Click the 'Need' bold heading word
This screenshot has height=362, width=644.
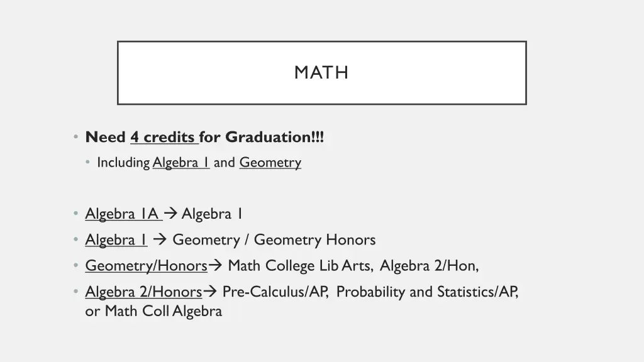click(105, 137)
